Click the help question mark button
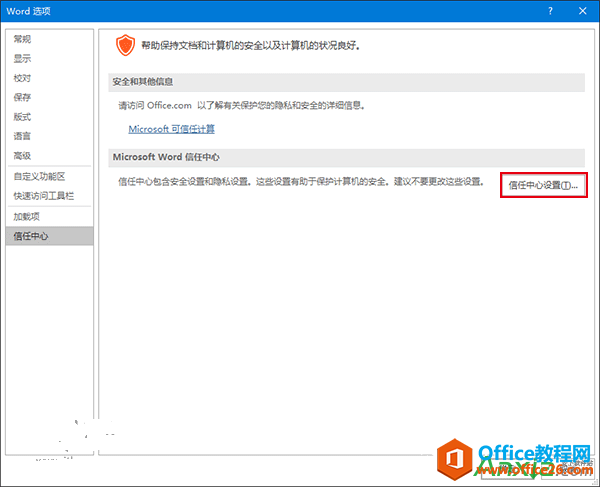Image resolution: width=600 pixels, height=487 pixels. [x=550, y=11]
